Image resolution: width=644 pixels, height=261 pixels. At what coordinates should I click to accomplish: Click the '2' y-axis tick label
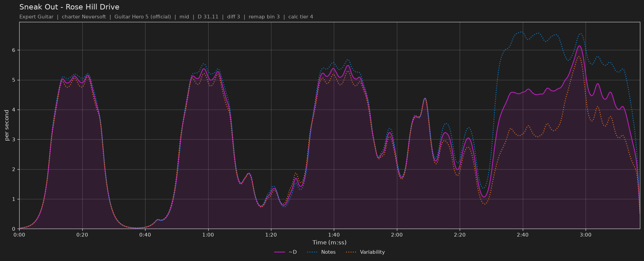pos(14,170)
